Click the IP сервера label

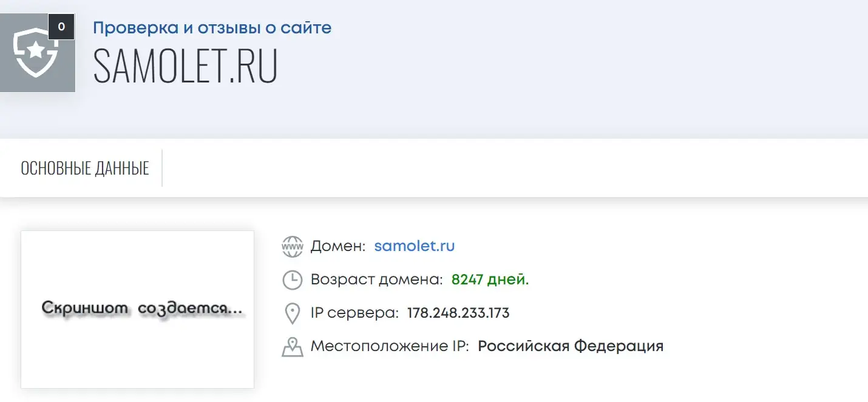[x=354, y=313]
